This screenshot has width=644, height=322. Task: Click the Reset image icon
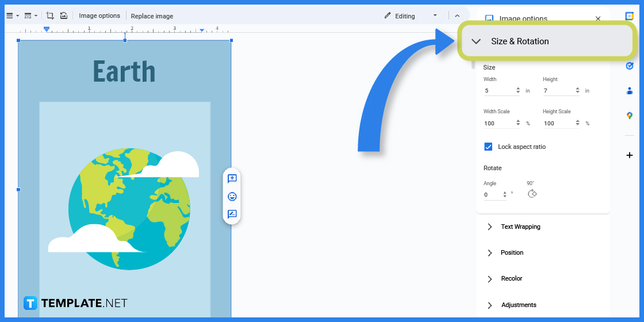[64, 16]
